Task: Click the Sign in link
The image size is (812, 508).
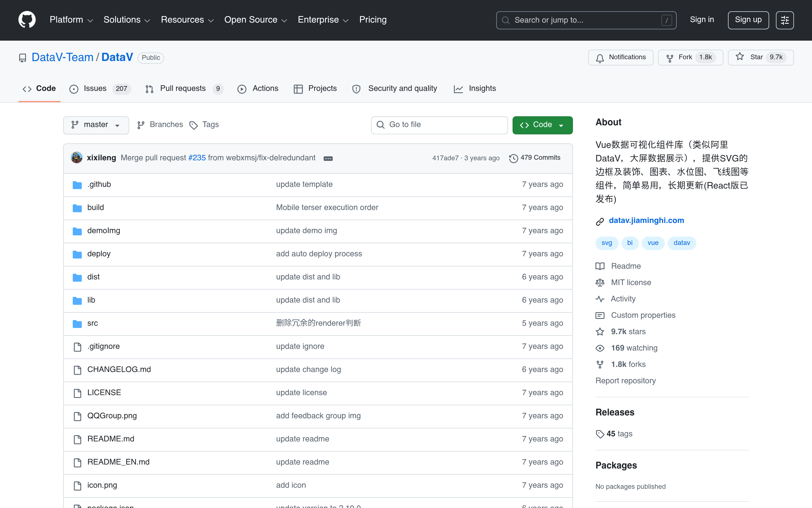Action: (701, 20)
